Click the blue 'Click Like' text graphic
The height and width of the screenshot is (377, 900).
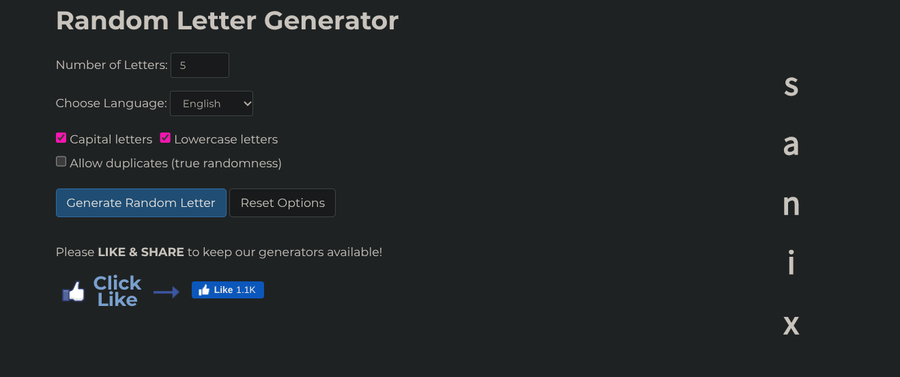tap(117, 292)
